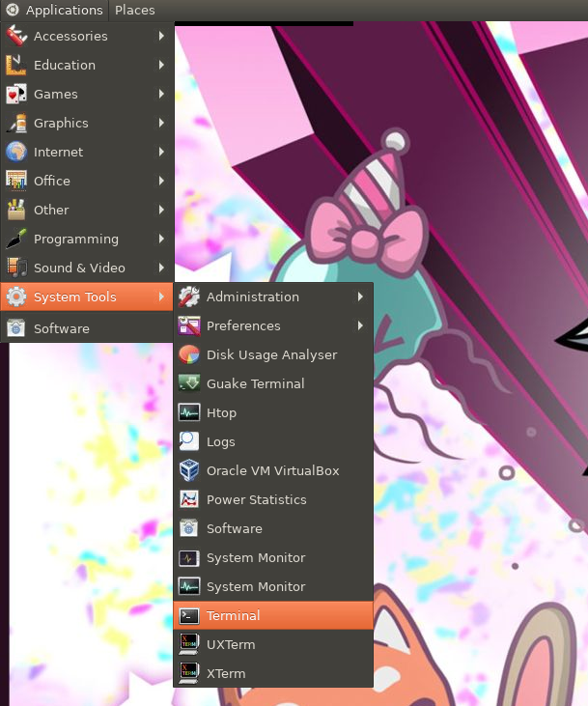
Task: Click the Disk Usage Analyser pie icon
Action: coord(189,354)
